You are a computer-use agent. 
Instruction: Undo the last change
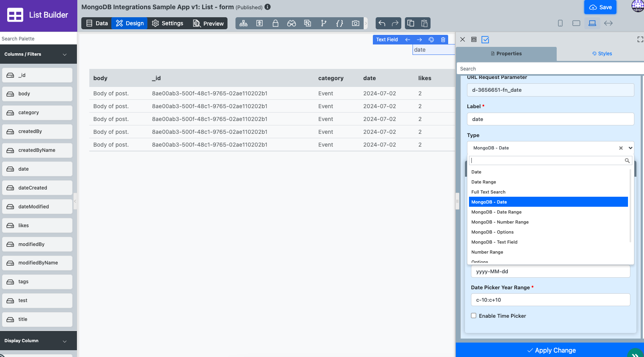[382, 23]
